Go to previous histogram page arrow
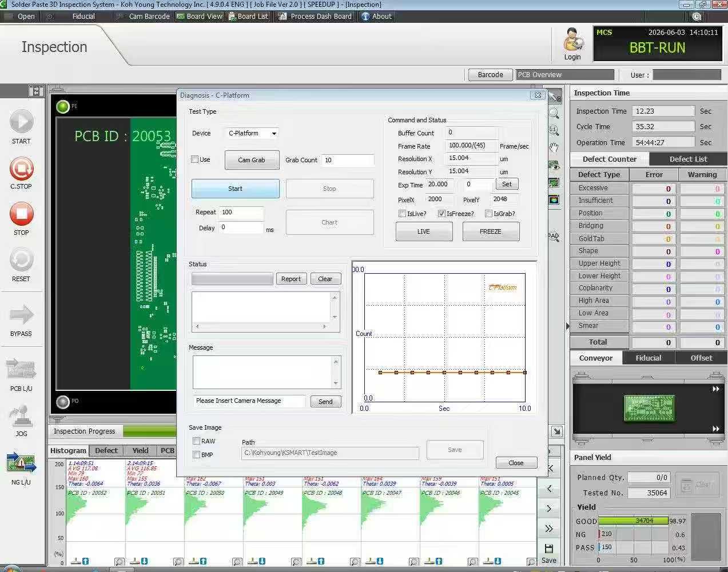 point(549,489)
